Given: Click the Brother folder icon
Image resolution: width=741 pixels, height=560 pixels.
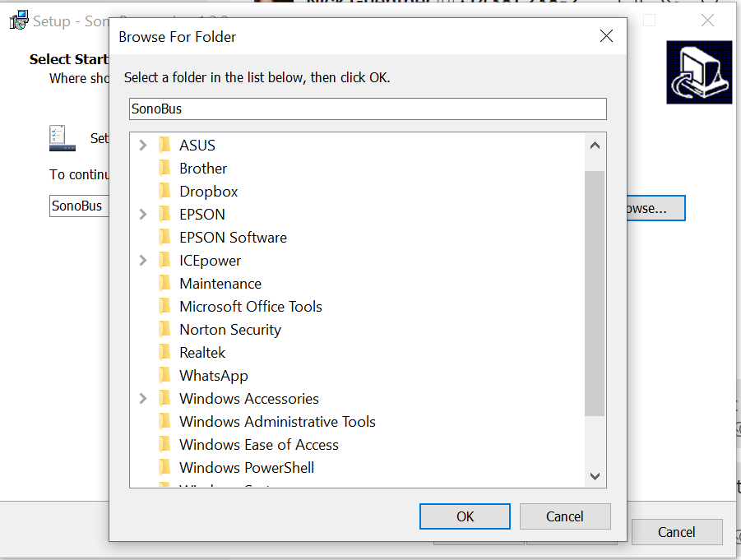Looking at the screenshot, I should (164, 169).
